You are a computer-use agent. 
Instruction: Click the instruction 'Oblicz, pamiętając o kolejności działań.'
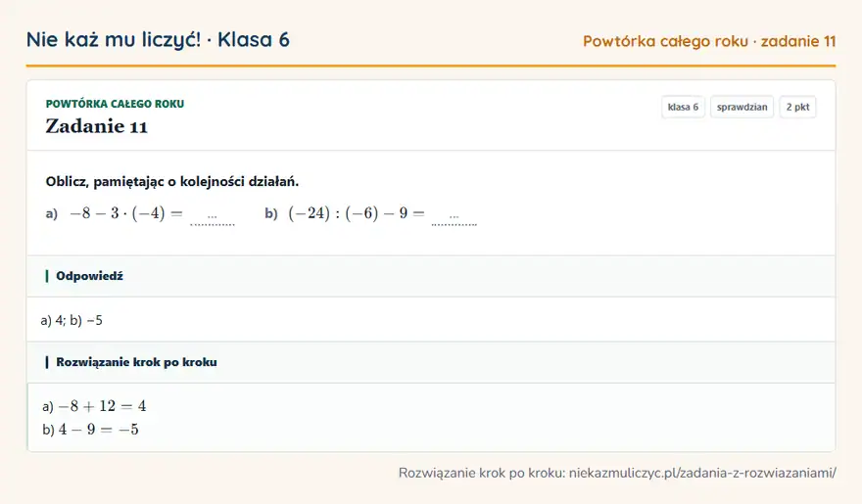(x=172, y=182)
